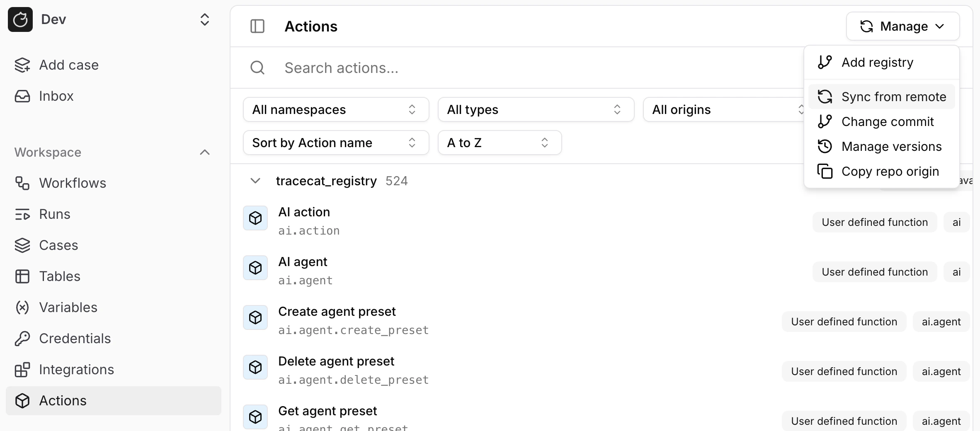Image resolution: width=980 pixels, height=431 pixels.
Task: Open Inbox from the sidebar
Action: [x=56, y=96]
